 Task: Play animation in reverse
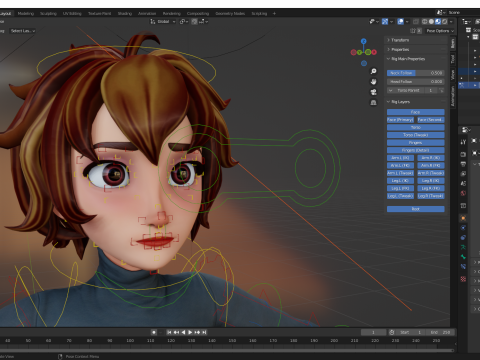coord(183,332)
